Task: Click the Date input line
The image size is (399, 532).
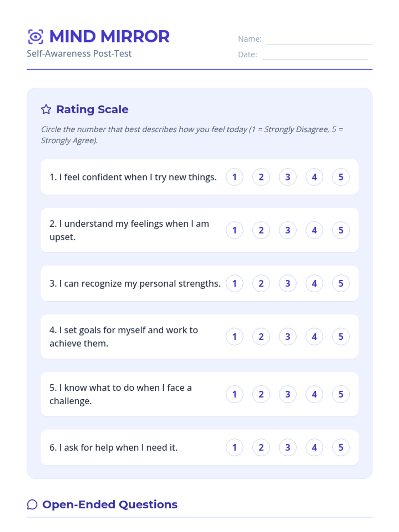Action: 315,55
